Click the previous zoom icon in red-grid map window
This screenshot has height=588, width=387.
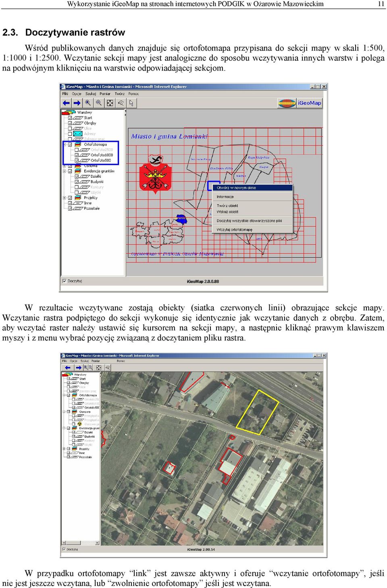[x=121, y=103]
